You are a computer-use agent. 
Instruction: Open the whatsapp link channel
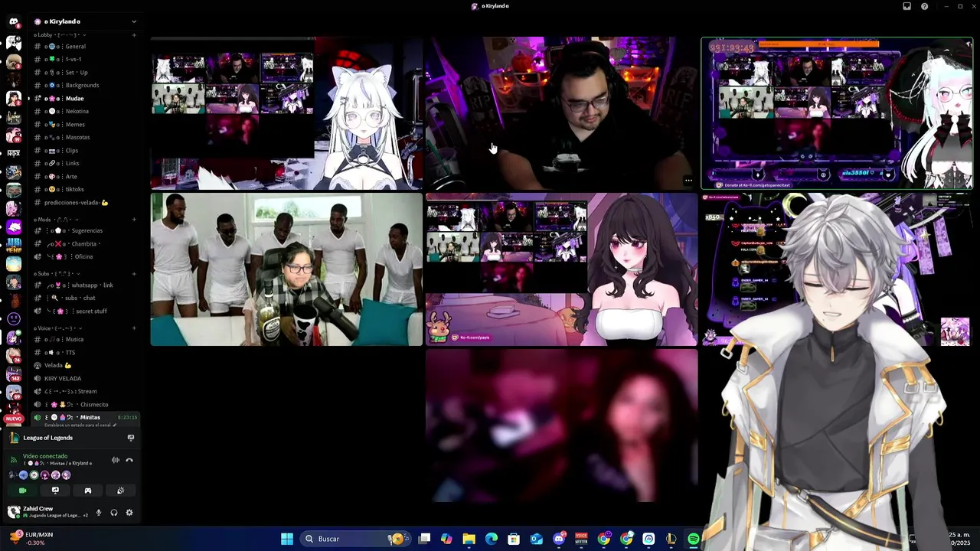click(x=84, y=285)
